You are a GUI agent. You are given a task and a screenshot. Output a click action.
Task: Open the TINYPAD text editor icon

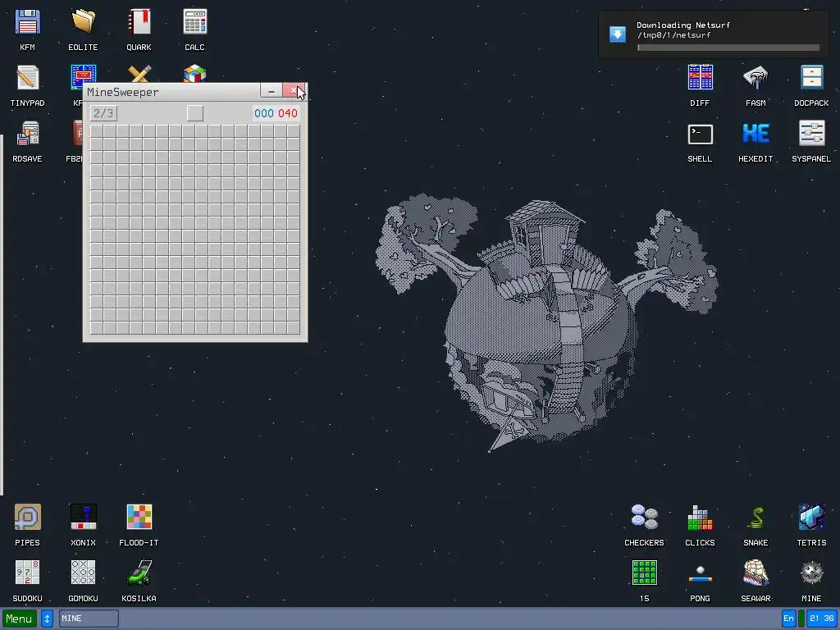pos(27,78)
